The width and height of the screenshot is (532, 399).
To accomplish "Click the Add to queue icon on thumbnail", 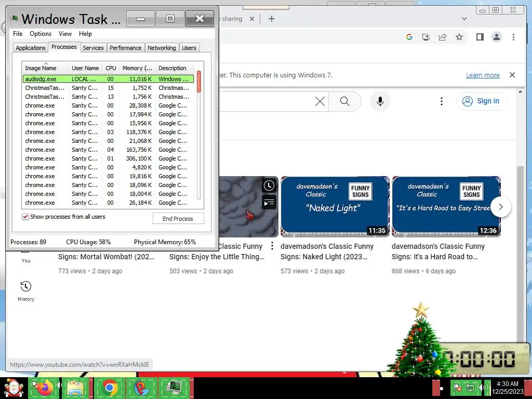I will [x=269, y=203].
